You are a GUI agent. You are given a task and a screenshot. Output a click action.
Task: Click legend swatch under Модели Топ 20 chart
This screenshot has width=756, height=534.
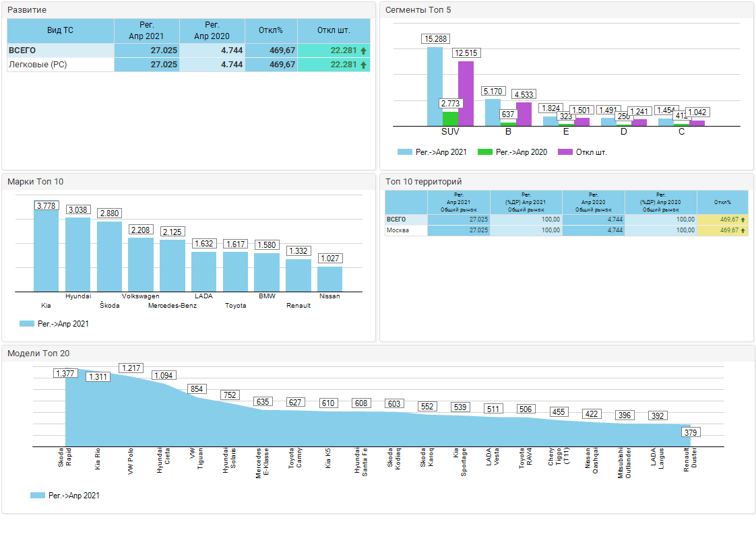pyautogui.click(x=38, y=496)
